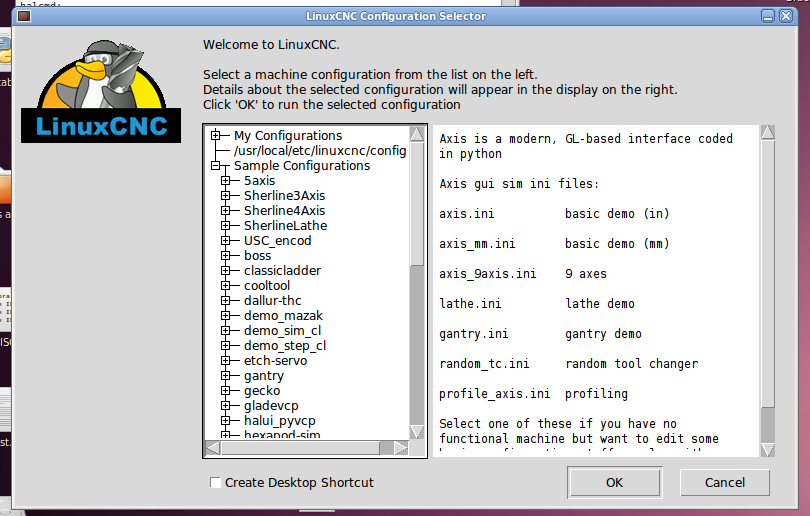
Task: Click tree list scroll-right arrow
Action: [x=401, y=448]
